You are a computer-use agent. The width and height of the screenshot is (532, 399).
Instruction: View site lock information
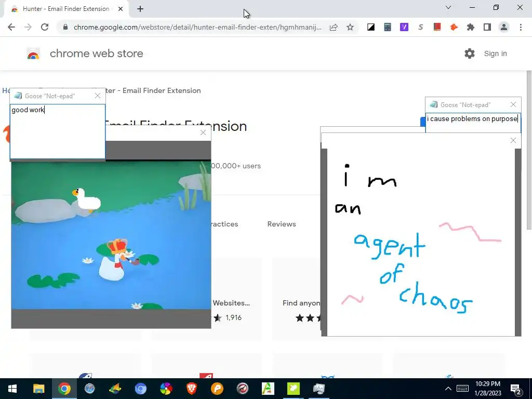tap(65, 27)
